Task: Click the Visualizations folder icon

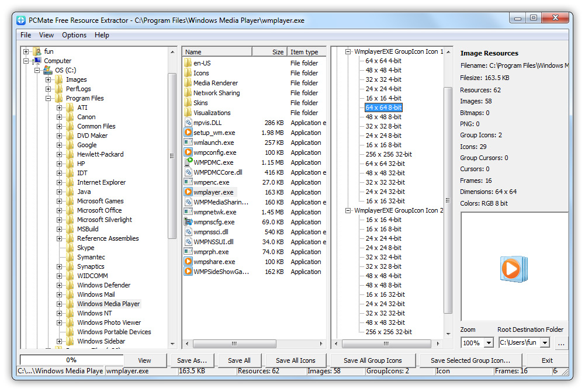Action: (188, 113)
